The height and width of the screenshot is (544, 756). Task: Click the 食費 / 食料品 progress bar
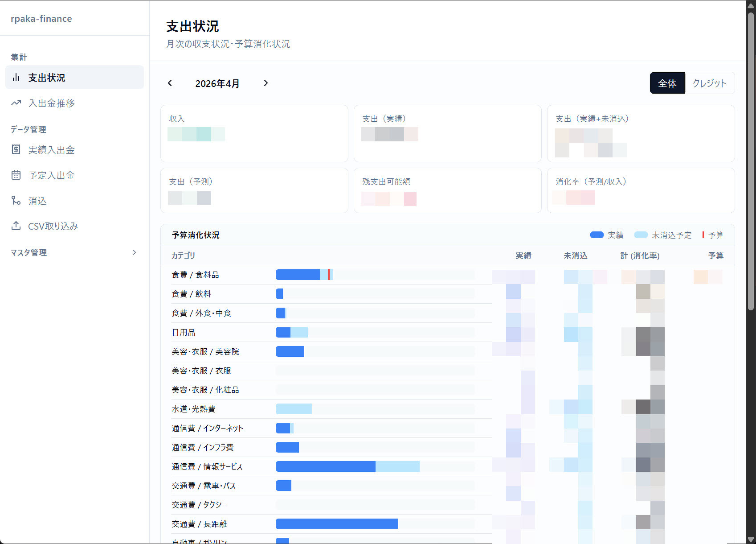375,275
